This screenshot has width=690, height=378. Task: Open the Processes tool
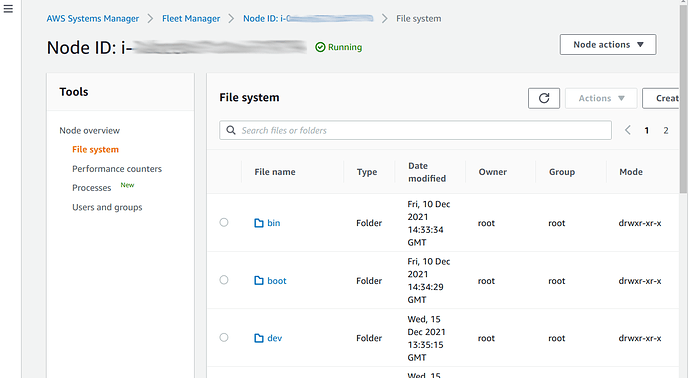tap(92, 188)
